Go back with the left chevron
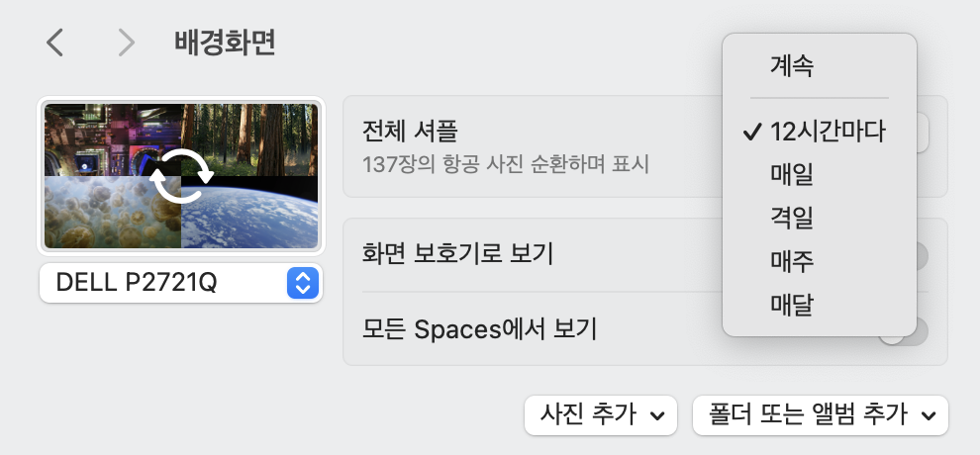This screenshot has height=455, width=980. [55, 43]
